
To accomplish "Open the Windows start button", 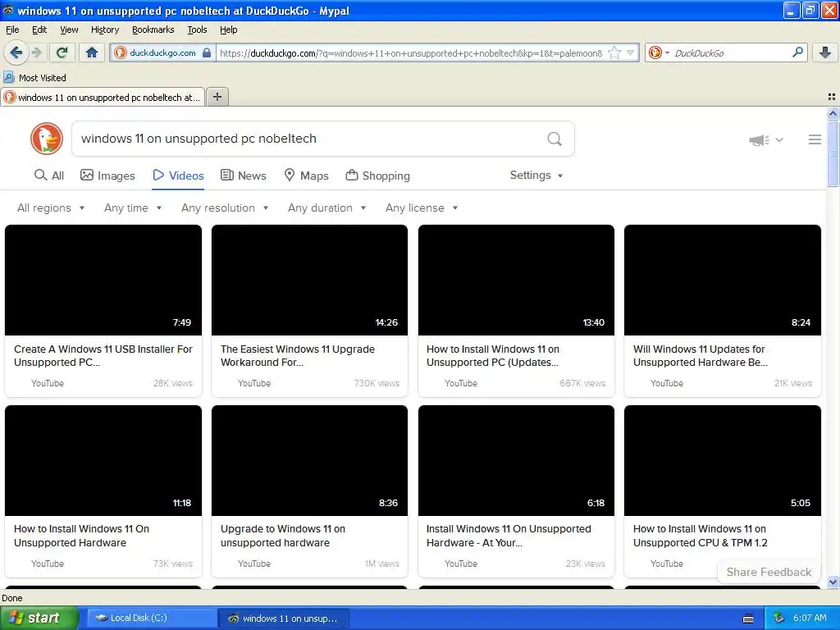I will click(x=39, y=618).
